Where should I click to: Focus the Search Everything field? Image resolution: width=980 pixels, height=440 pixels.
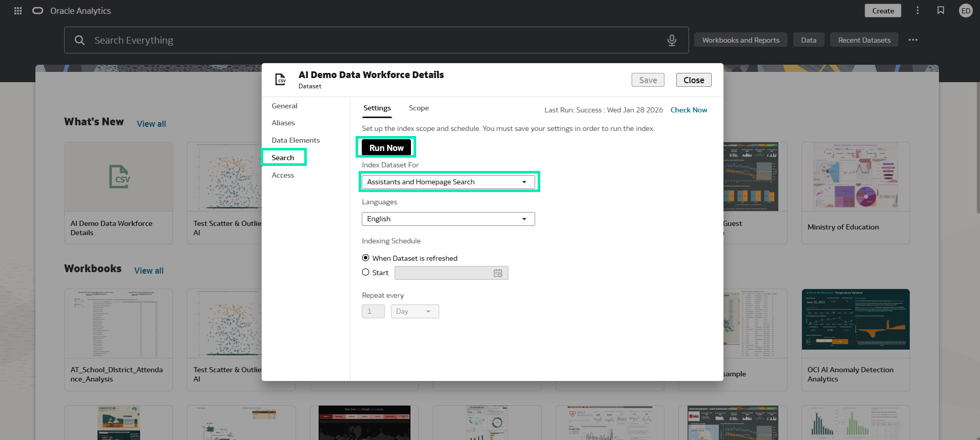click(x=376, y=40)
